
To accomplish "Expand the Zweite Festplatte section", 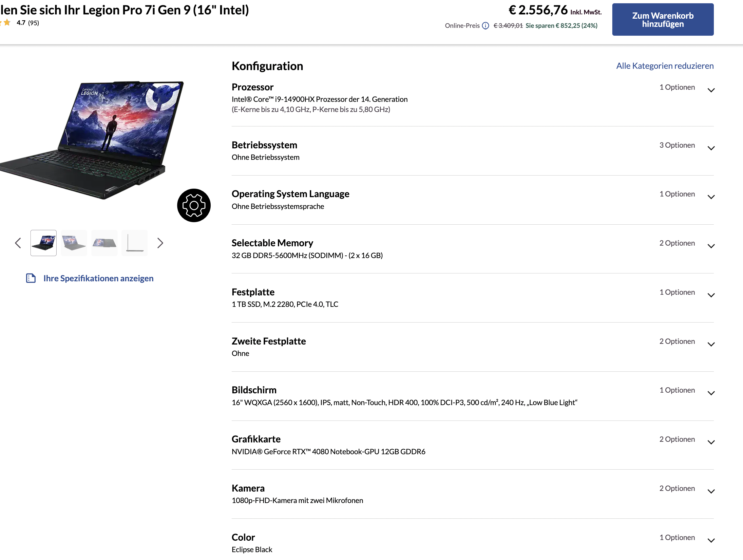I will coord(711,344).
